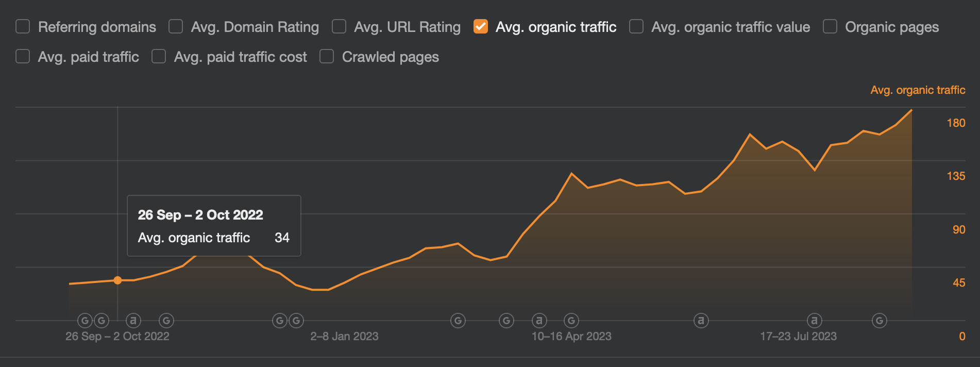Click the tooltip value 34
Screen dimensions: 980x367
[x=282, y=238]
